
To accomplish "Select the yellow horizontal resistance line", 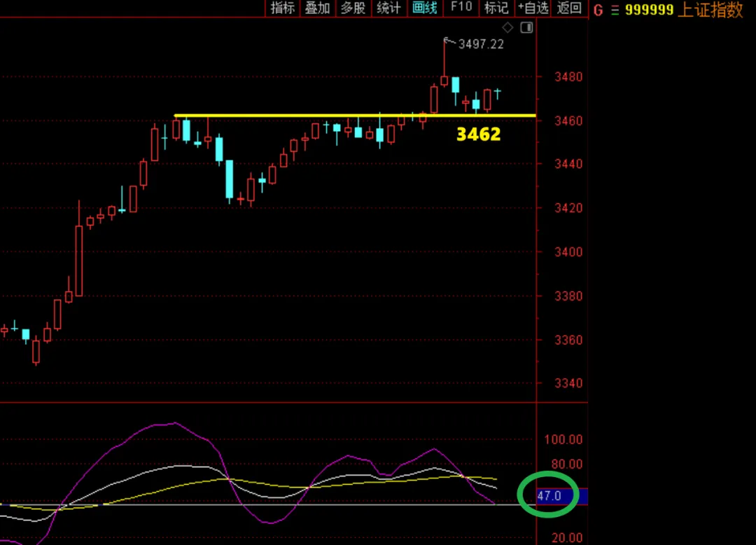I will [355, 116].
